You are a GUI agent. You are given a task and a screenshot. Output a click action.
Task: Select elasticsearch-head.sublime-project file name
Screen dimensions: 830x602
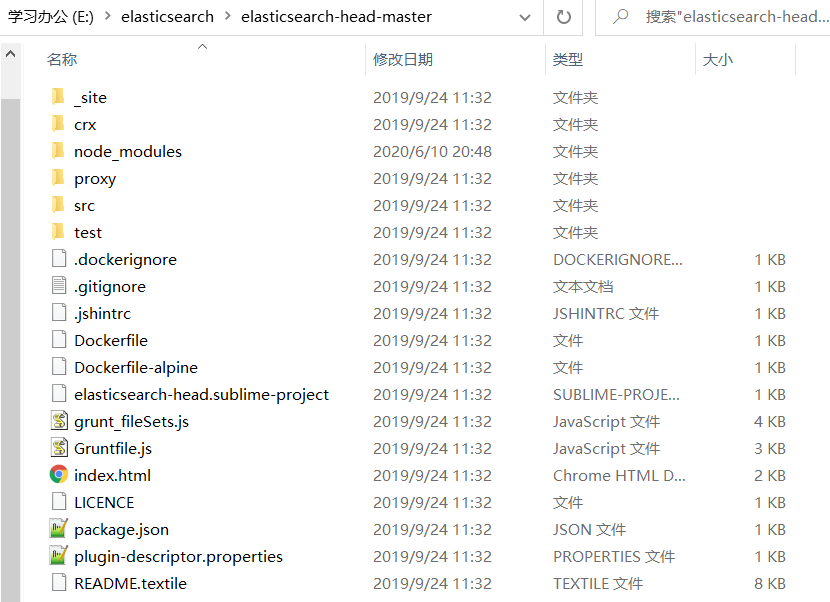(202, 394)
